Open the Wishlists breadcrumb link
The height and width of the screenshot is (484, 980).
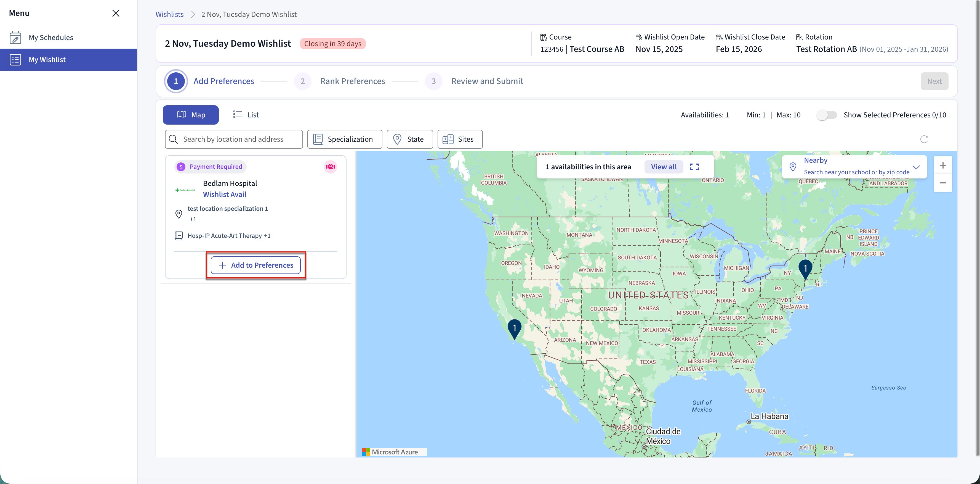click(x=169, y=14)
